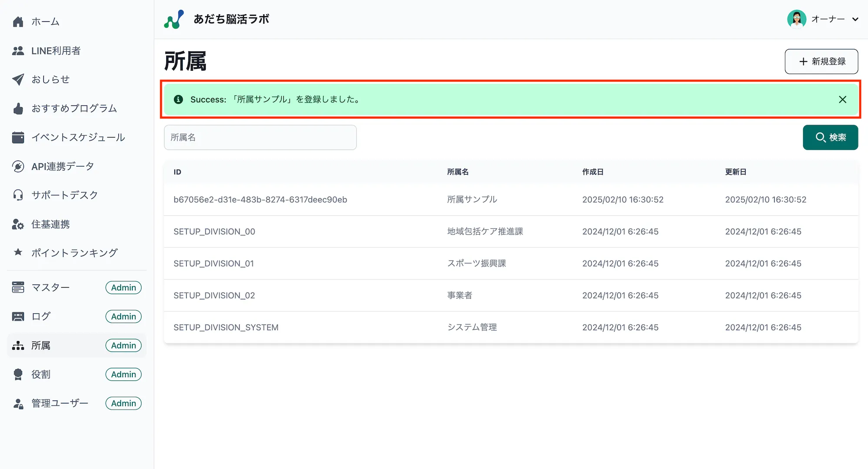Open イベントスケジュール calendar icon
The image size is (868, 469).
pos(18,137)
